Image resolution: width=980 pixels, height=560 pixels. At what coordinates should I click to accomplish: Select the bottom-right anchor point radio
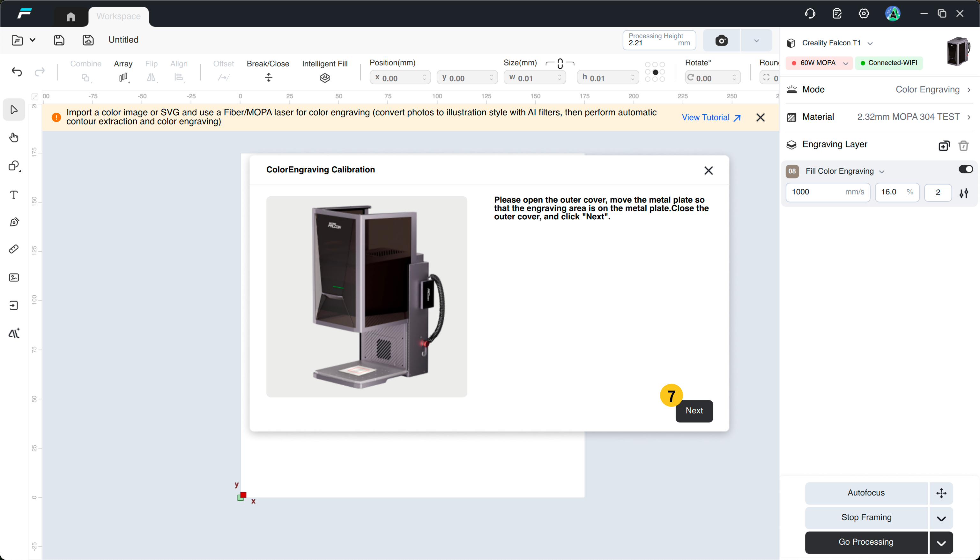[x=662, y=79]
